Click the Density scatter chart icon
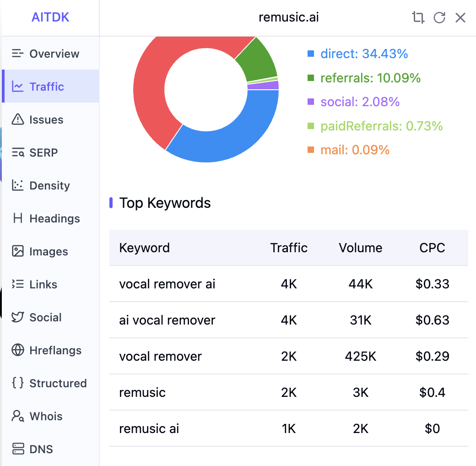476x466 pixels. tap(18, 185)
